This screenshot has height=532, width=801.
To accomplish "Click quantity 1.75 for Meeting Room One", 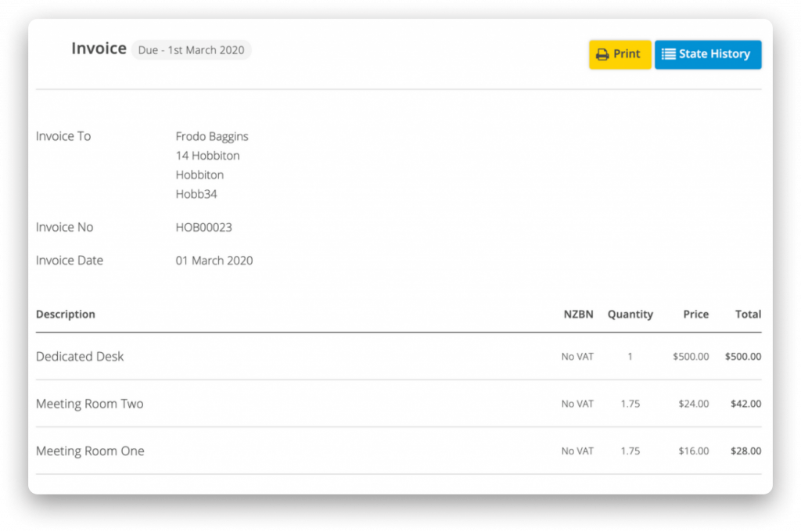I will click(630, 451).
